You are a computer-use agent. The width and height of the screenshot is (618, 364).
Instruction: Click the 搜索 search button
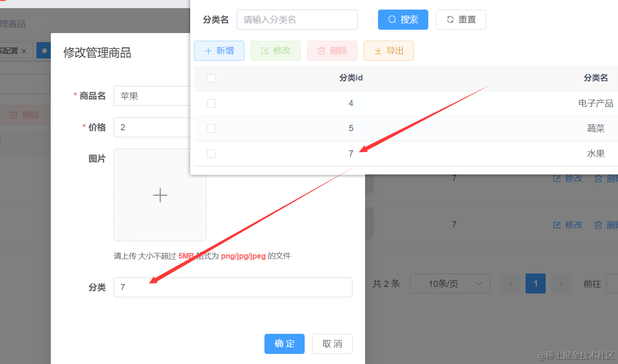pyautogui.click(x=403, y=20)
